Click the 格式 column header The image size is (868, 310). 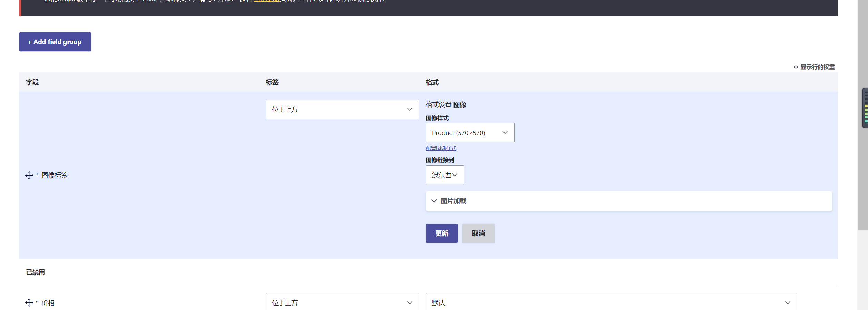(x=432, y=82)
